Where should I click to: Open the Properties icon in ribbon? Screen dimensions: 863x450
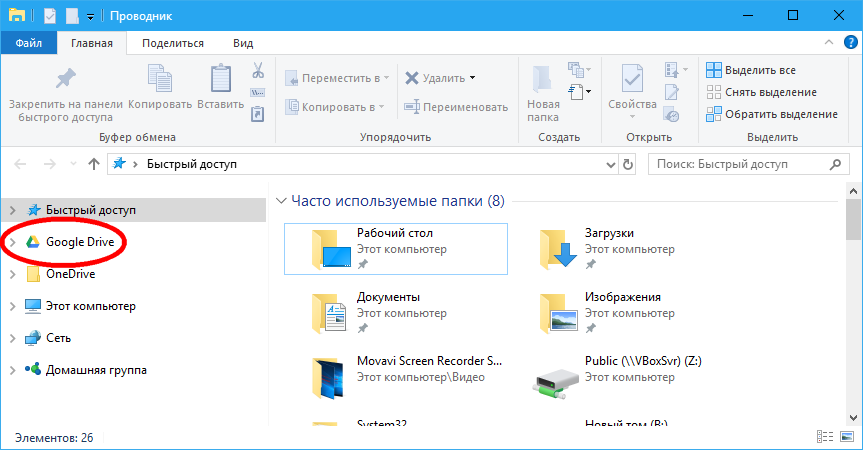[x=632, y=80]
